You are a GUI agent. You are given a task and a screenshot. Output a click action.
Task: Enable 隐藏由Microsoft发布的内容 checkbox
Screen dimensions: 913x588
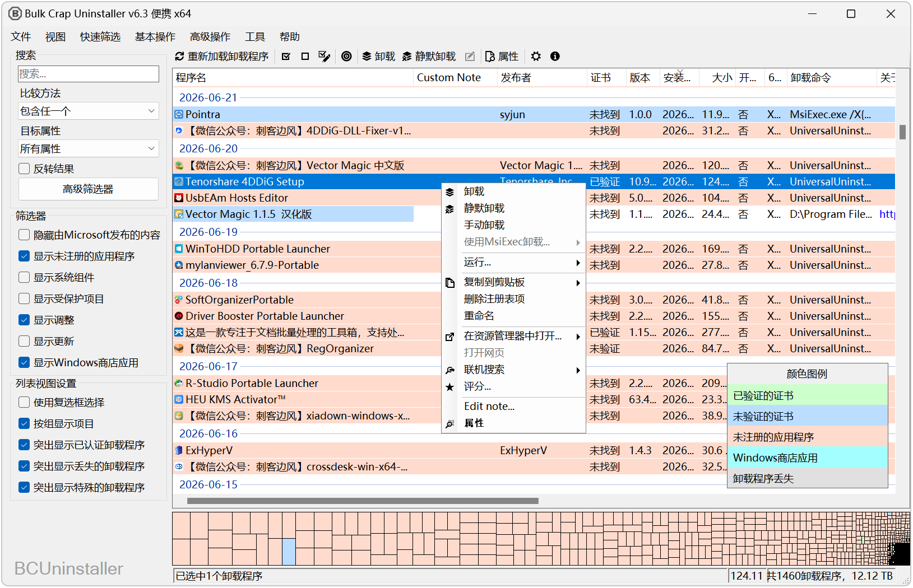(24, 235)
